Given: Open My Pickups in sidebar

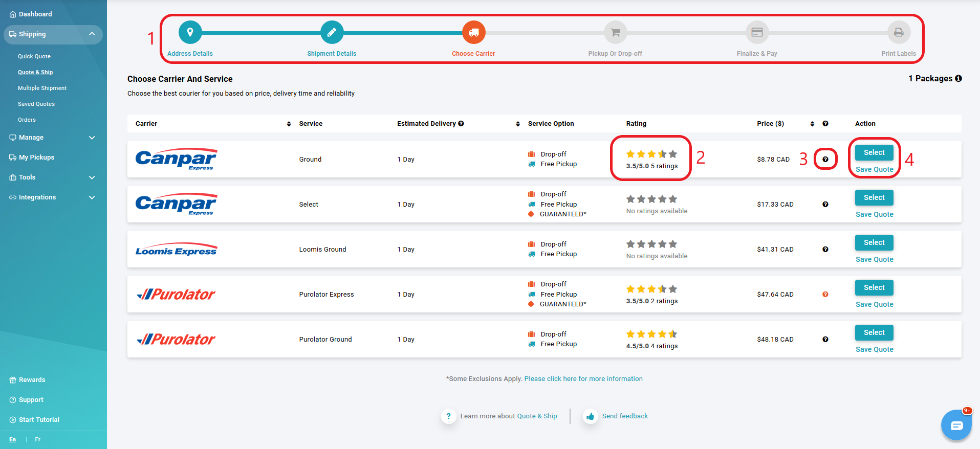Looking at the screenshot, I should (x=32, y=158).
